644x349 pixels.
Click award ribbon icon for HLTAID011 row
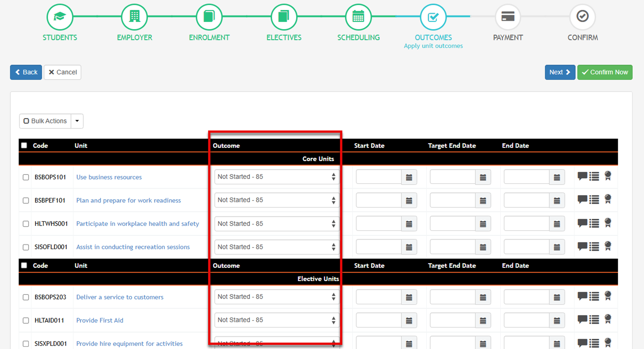click(608, 319)
